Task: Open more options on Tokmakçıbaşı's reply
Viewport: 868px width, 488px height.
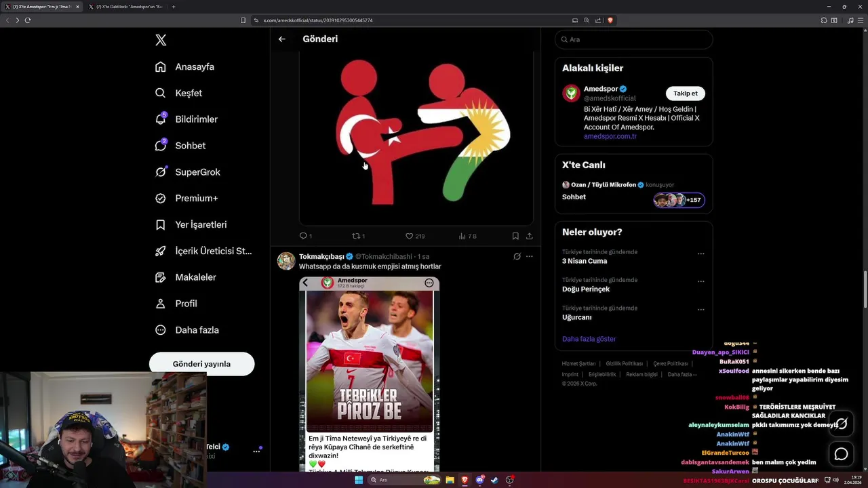Action: 530,256
